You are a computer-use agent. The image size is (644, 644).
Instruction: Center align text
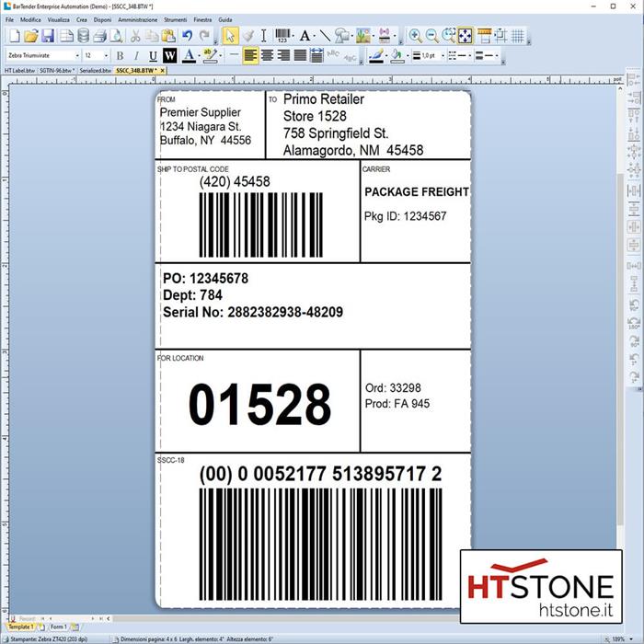(x=267, y=55)
